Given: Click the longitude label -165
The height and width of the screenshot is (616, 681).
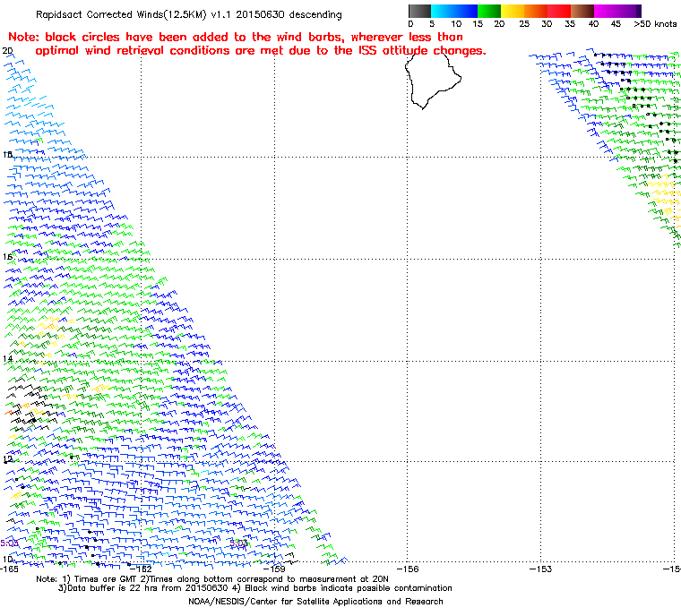Looking at the screenshot, I should point(9,569).
